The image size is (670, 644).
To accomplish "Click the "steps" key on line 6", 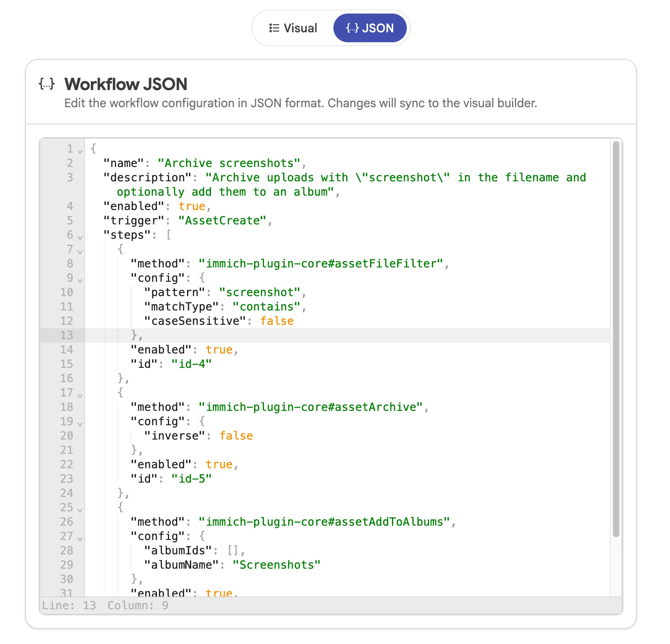I will (x=127, y=235).
